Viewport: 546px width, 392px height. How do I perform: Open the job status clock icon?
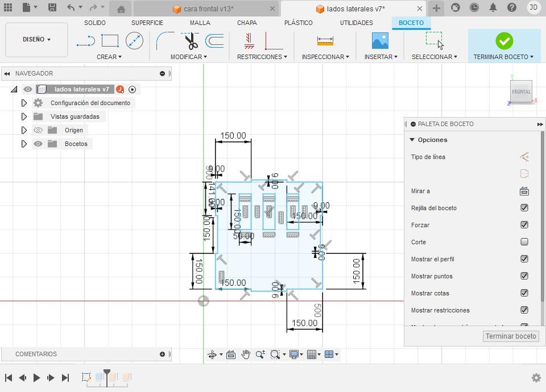pyautogui.click(x=474, y=7)
